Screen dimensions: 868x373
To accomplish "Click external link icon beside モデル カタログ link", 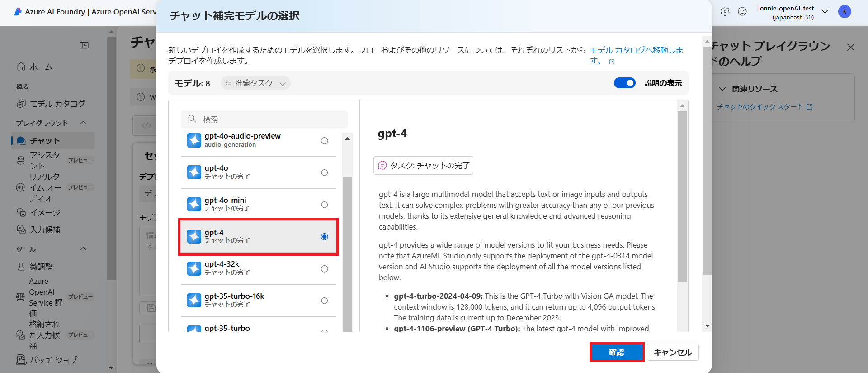I will point(612,62).
